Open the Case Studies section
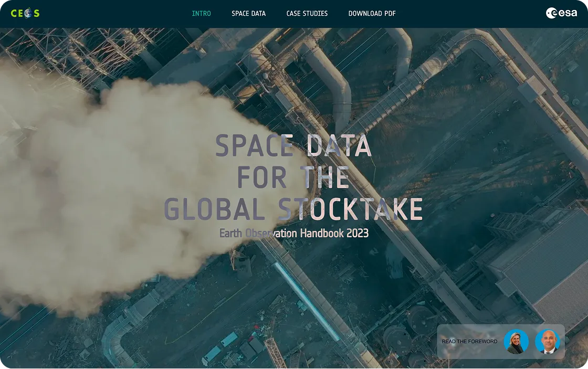The width and height of the screenshot is (588, 369). coord(307,14)
